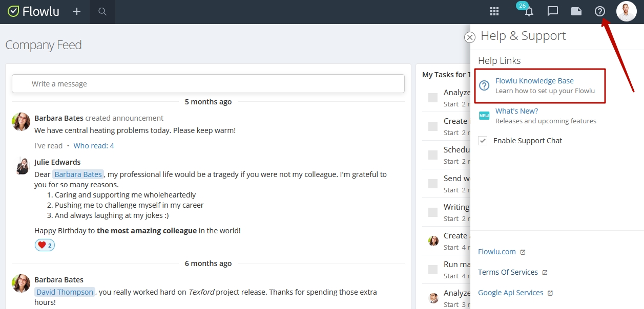644x309 pixels.
Task: Open the apps grid menu
Action: click(x=494, y=11)
